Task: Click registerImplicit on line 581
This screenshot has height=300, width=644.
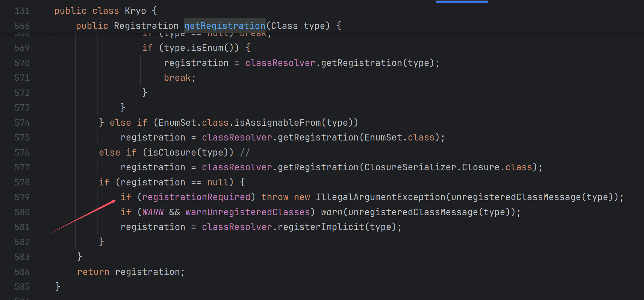Action: pos(321,227)
